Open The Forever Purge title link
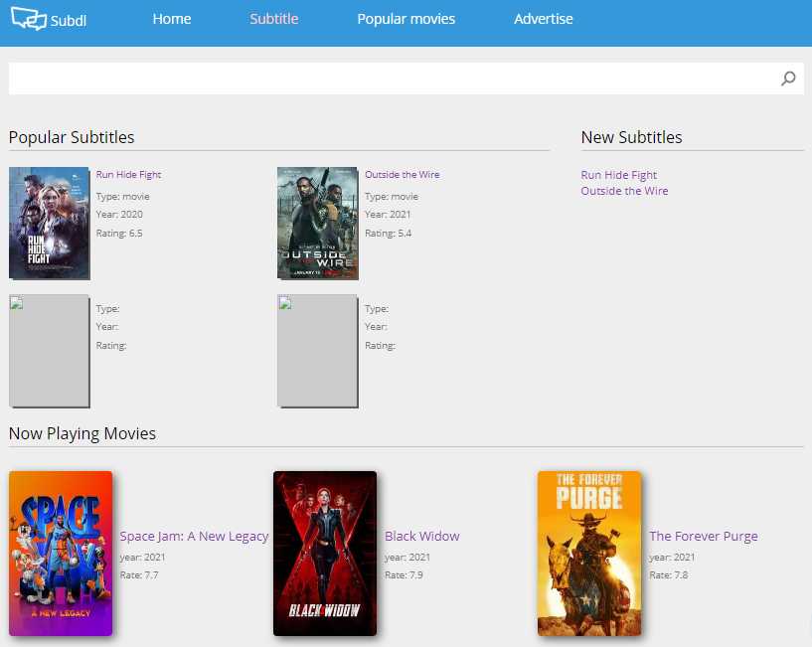Screen dimensions: 812x647 click(704, 536)
